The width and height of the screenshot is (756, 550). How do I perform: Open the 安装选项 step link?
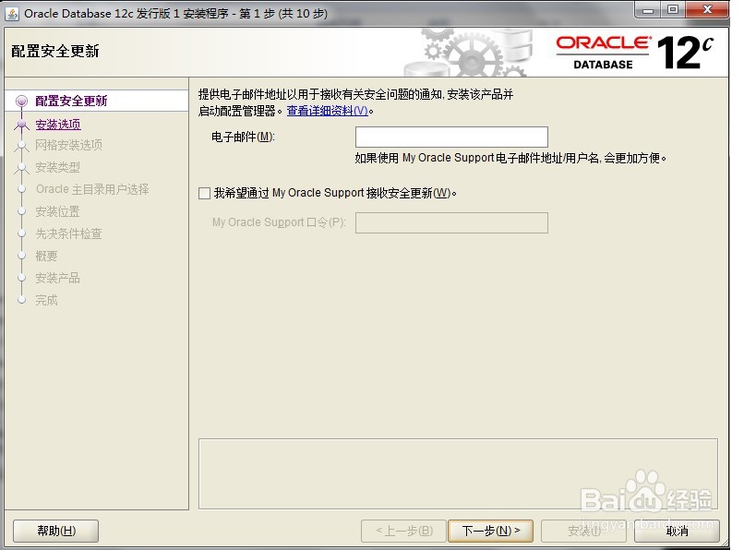point(58,125)
